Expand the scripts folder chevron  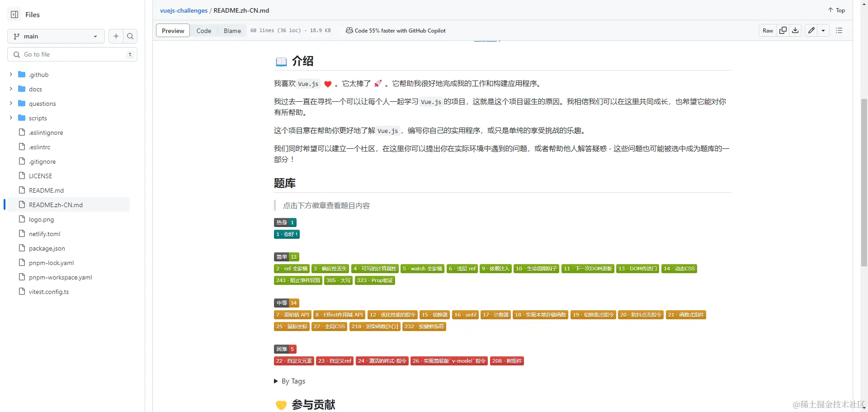click(x=11, y=118)
